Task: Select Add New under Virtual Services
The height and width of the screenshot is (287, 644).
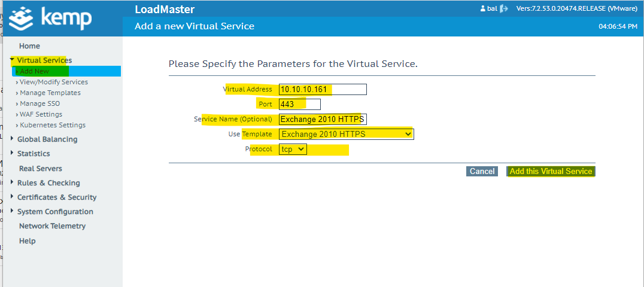Action: tap(35, 71)
